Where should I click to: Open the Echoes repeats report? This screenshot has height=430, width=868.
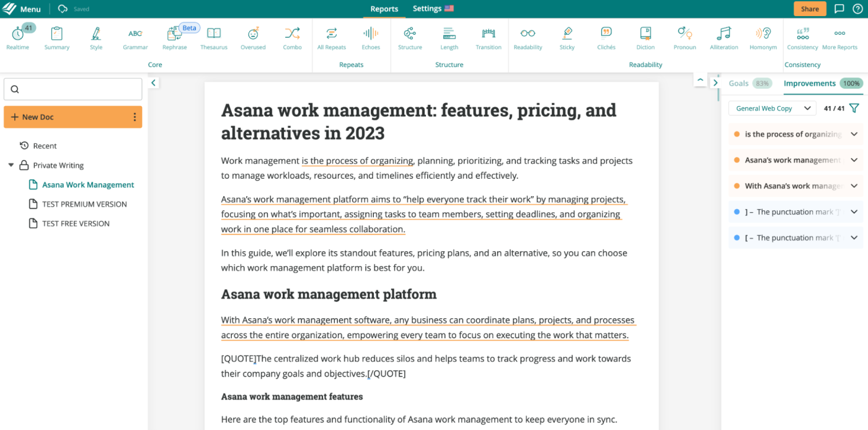(371, 37)
